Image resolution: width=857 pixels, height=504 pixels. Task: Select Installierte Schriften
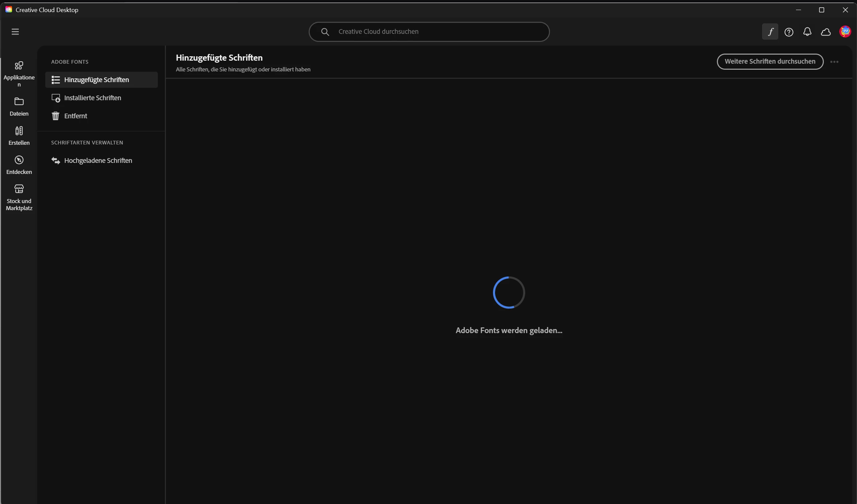[x=93, y=98]
